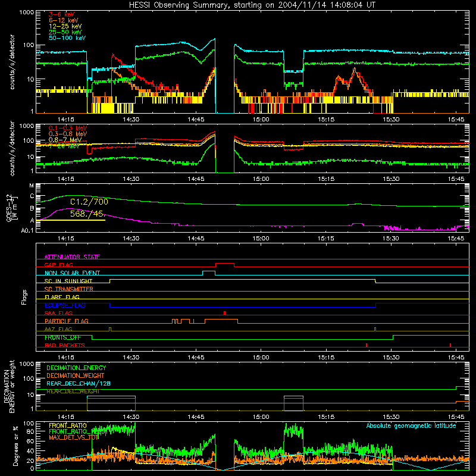Click the 15:00 tick label under GOES panel
Screen dimensions: 476x476
261,239
